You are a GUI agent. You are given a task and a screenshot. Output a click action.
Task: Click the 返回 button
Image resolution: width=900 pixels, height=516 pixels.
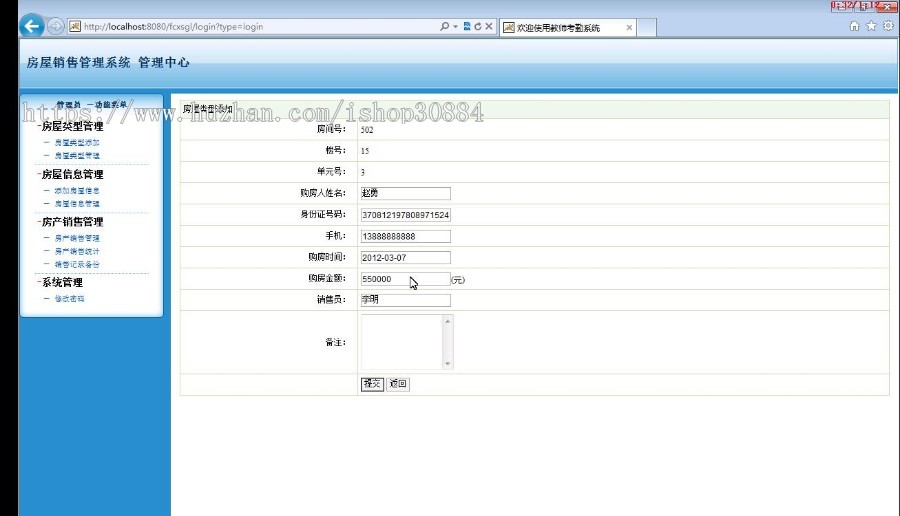[x=398, y=384]
